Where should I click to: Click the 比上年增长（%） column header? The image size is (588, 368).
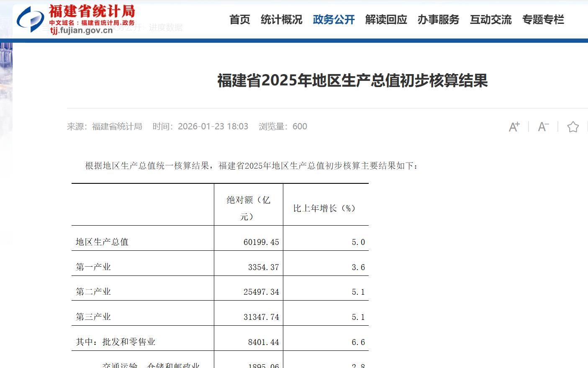(x=324, y=208)
